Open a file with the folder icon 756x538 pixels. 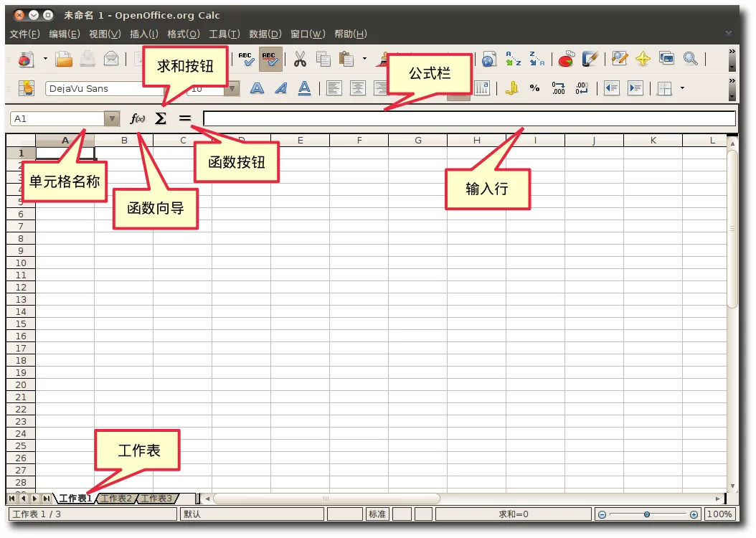(x=64, y=60)
